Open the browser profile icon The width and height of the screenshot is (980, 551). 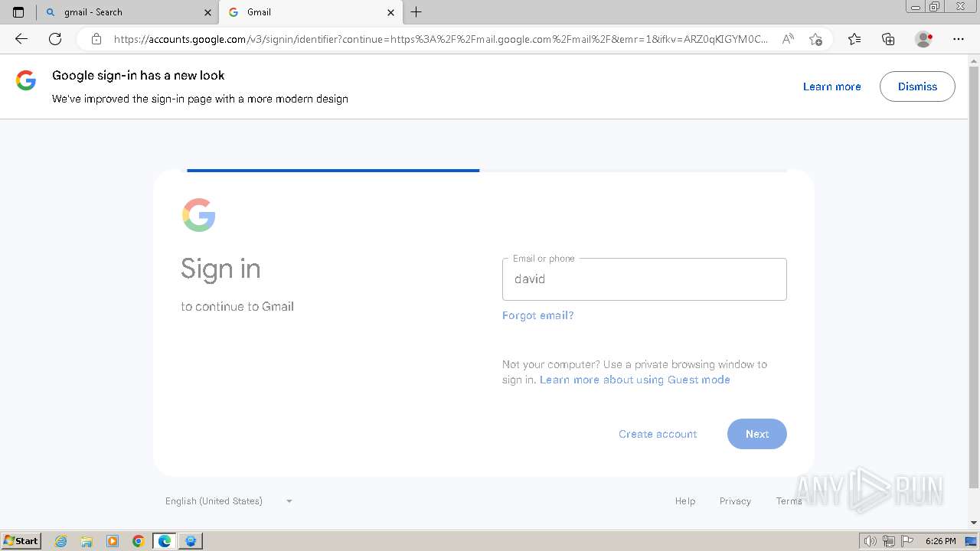pos(924,39)
